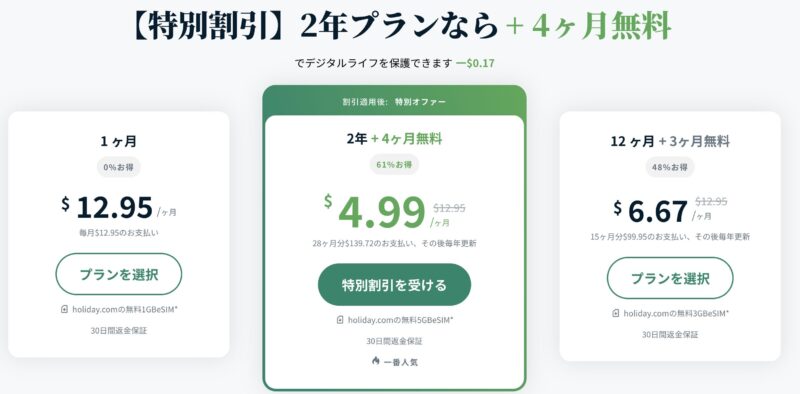Click the flame icon beside 一番人気

(376, 361)
